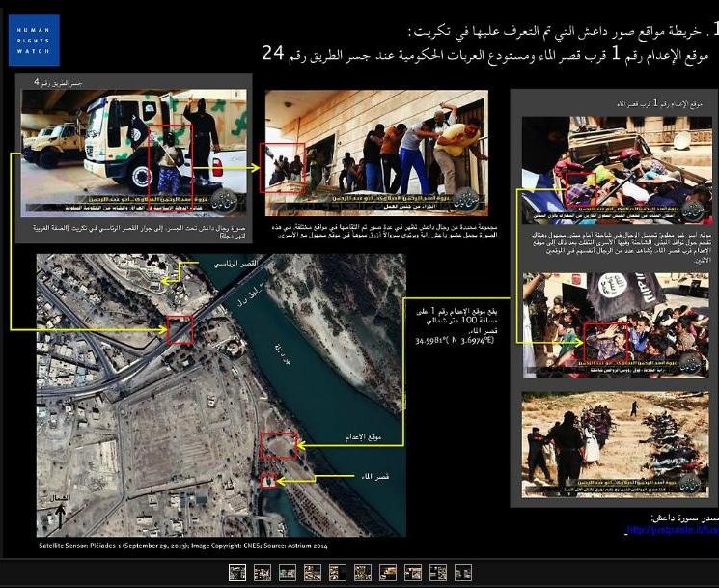The width and height of the screenshot is (719, 588).
Task: Open the second thumbnail in the bottom strip
Action: click(262, 573)
